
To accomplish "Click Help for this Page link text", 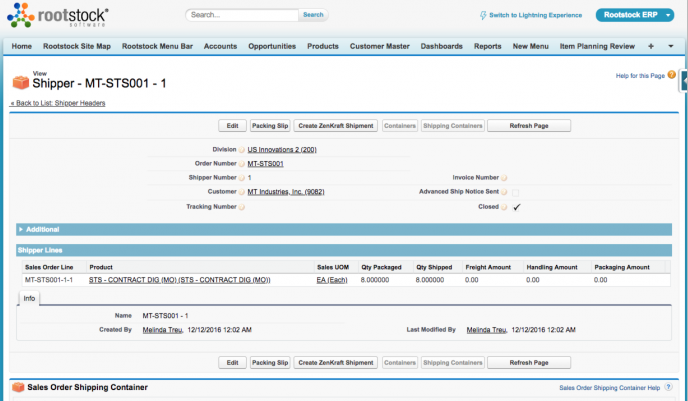I will (640, 75).
